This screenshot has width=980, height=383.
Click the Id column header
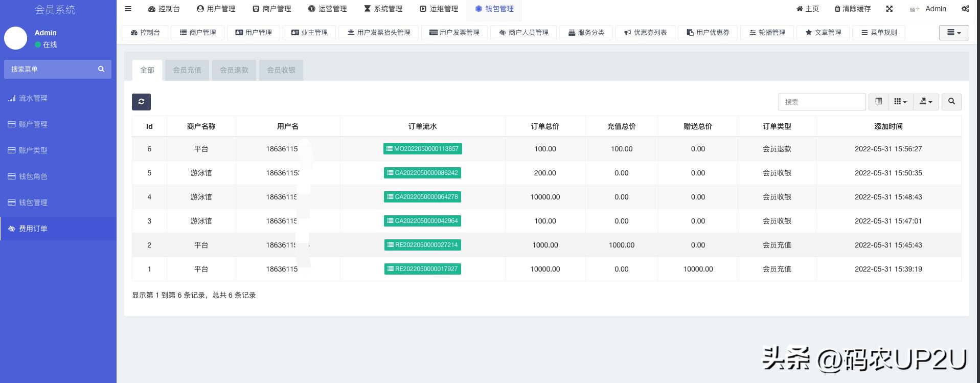click(149, 126)
